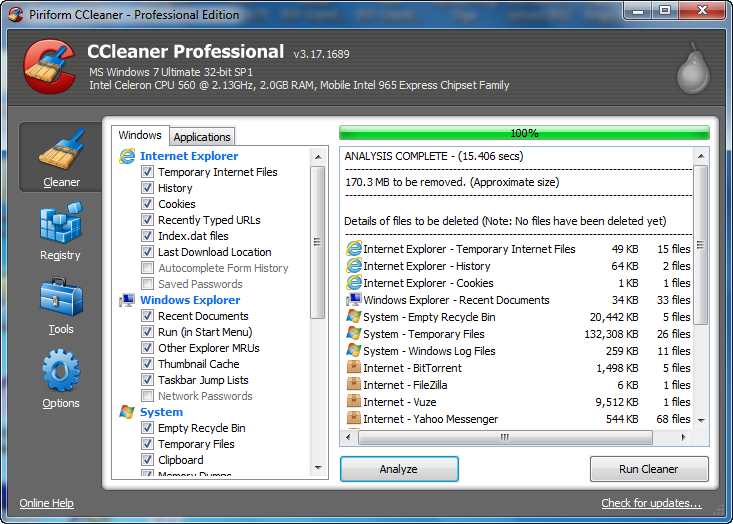Viewport: 733px width, 524px height.
Task: Select Windows Explorer category heading
Action: click(x=190, y=300)
